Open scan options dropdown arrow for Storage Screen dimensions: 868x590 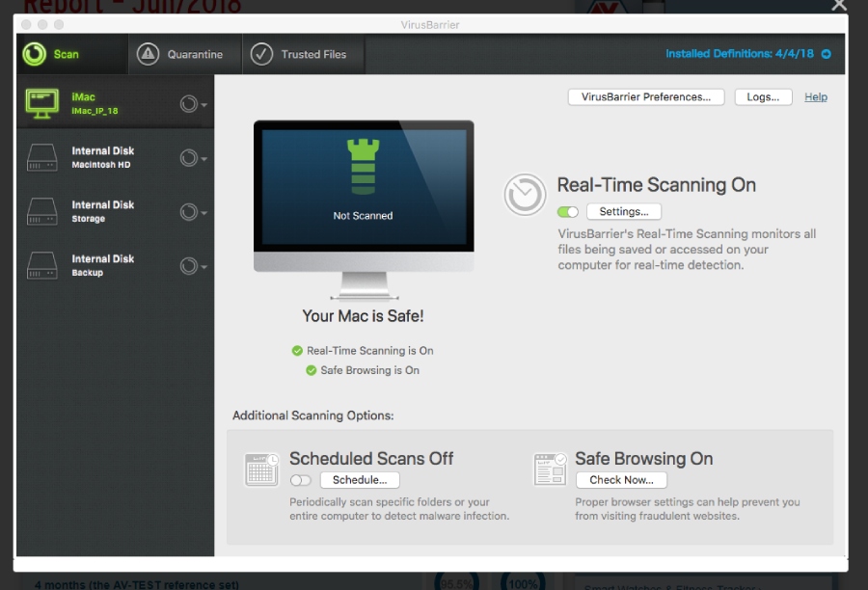(204, 212)
